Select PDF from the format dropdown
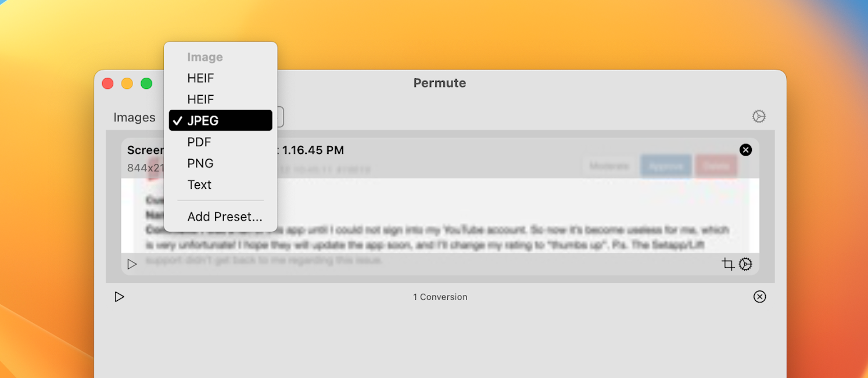This screenshot has height=378, width=868. point(199,142)
